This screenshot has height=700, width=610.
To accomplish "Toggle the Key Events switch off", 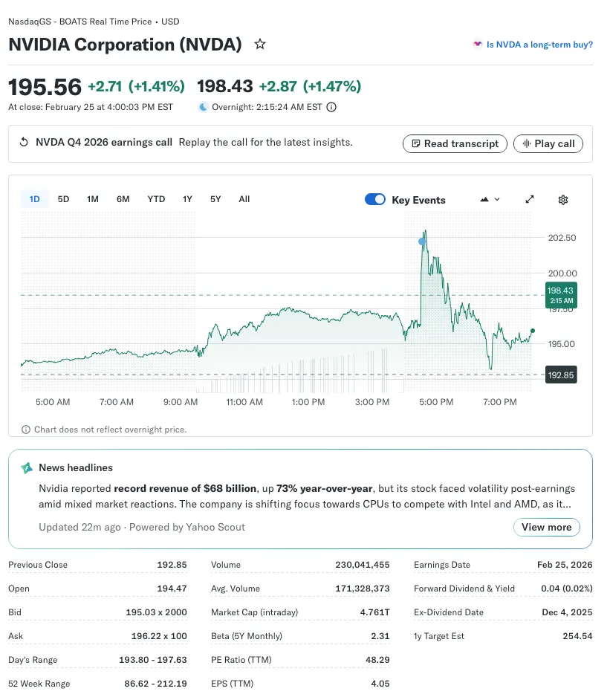I will pos(375,200).
